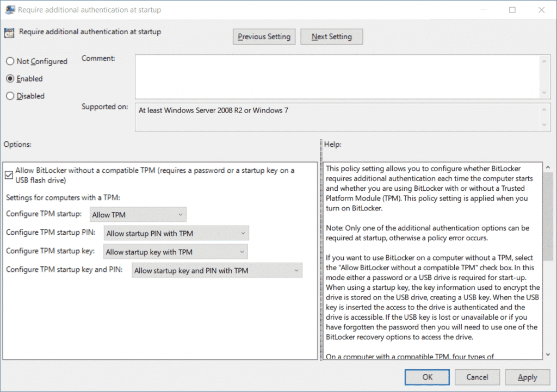
Task: Click the Supported on text field
Action: click(337, 117)
